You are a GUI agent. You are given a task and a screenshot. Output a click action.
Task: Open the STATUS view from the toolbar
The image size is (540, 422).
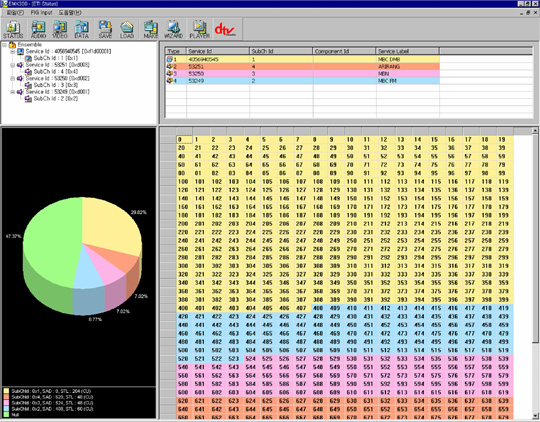point(13,29)
